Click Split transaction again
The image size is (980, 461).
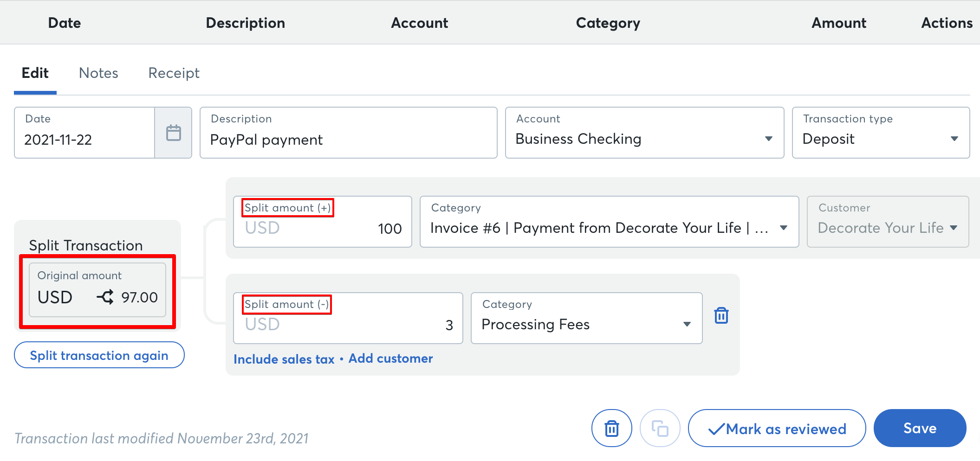(x=99, y=355)
